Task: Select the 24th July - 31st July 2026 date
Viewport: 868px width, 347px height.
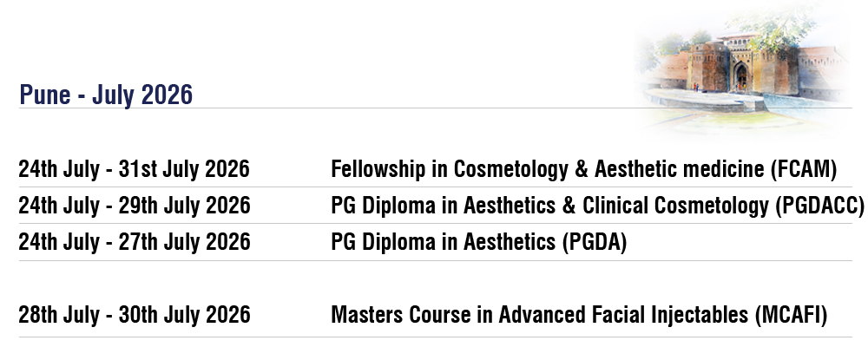Action: point(135,169)
